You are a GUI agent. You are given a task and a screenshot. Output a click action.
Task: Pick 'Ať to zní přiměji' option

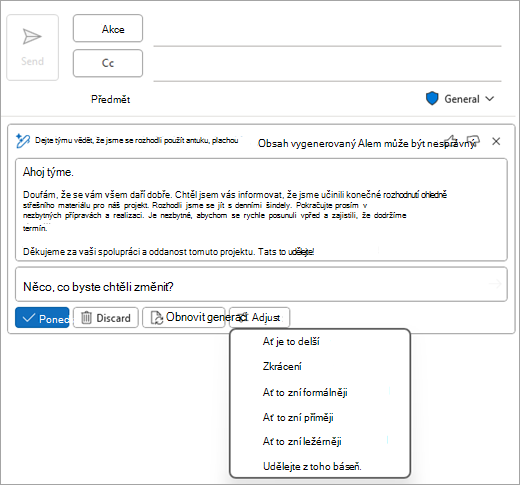point(298,417)
